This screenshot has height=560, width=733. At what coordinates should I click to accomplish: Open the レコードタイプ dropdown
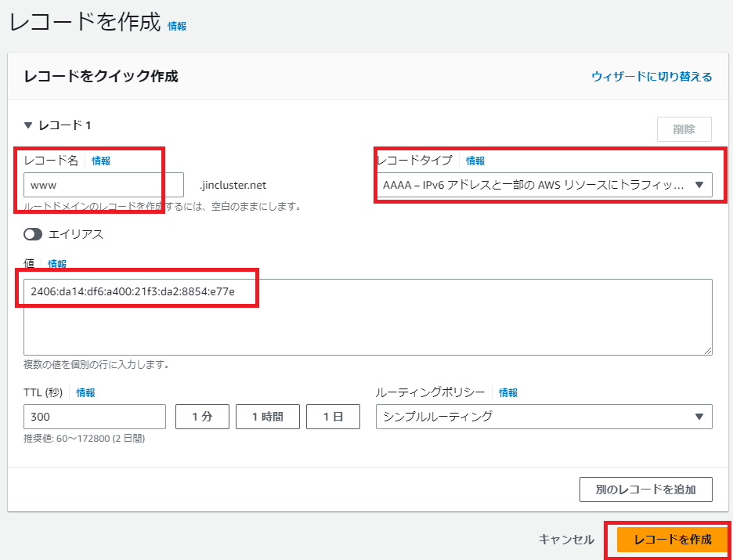543,186
